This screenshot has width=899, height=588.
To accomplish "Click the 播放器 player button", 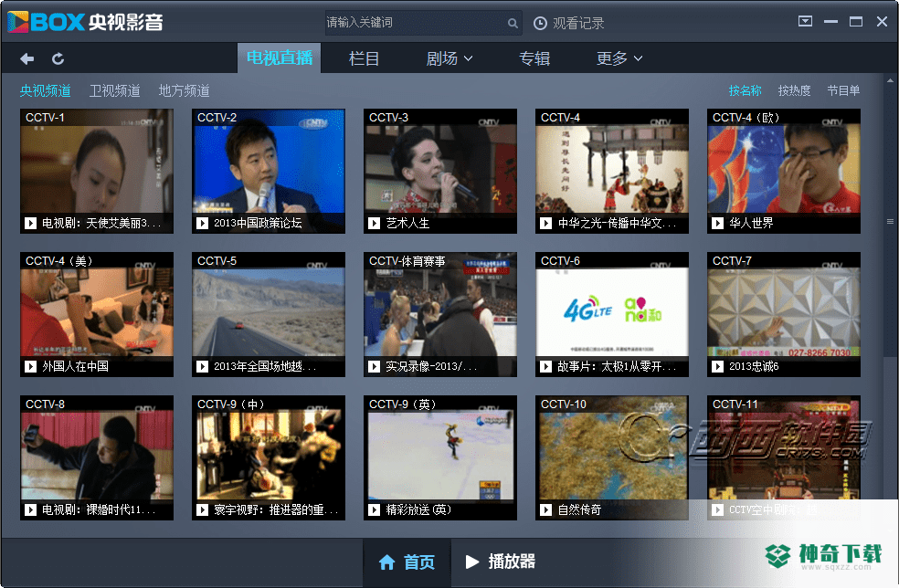I will point(501,562).
